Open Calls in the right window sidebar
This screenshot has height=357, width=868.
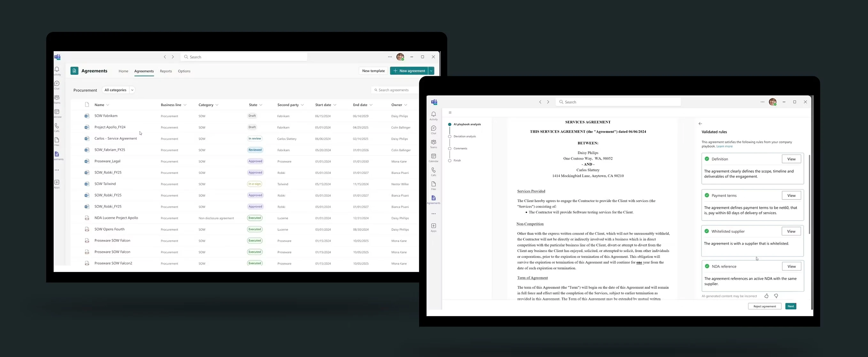434,172
